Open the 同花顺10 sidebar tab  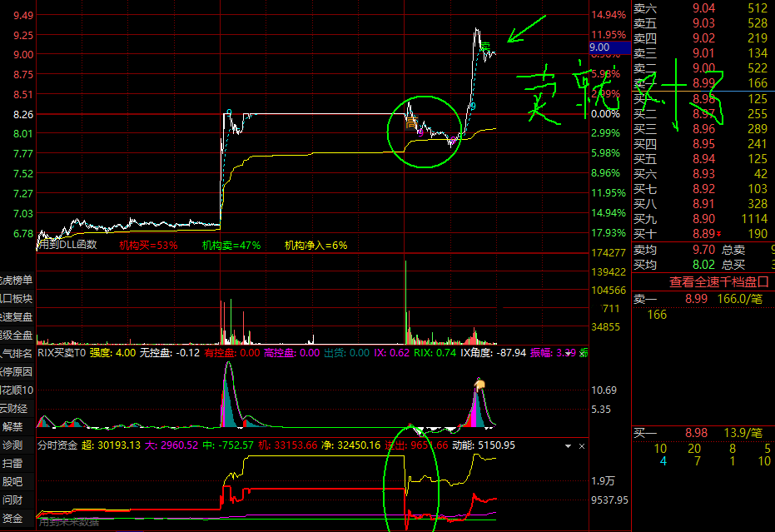pyautogui.click(x=17, y=390)
